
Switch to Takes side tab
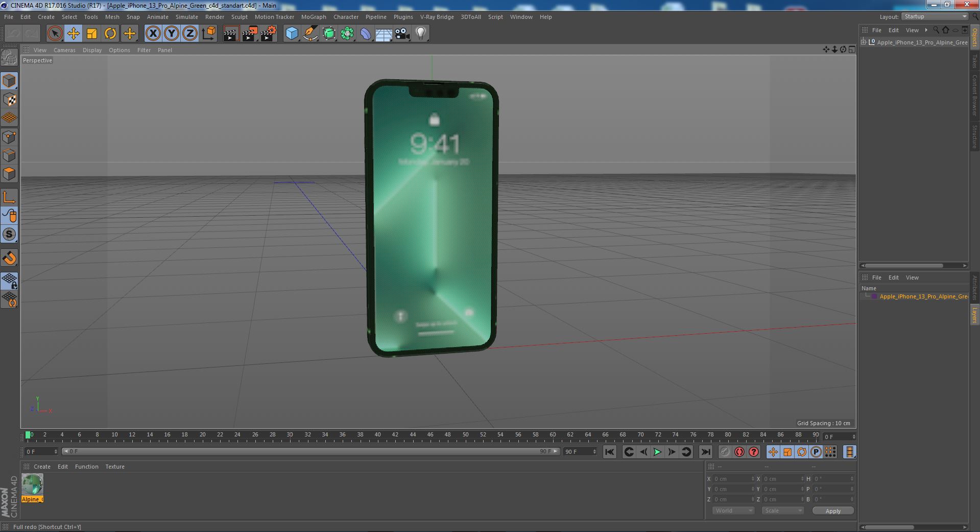[974, 61]
